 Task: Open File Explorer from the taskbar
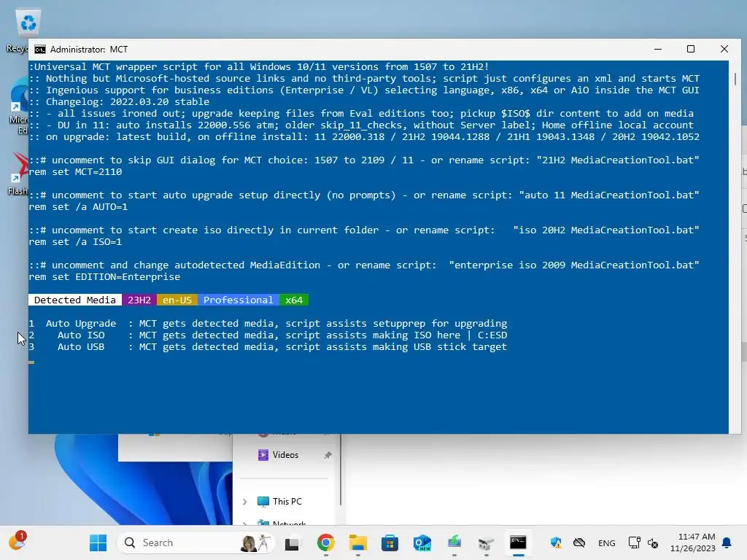357,542
